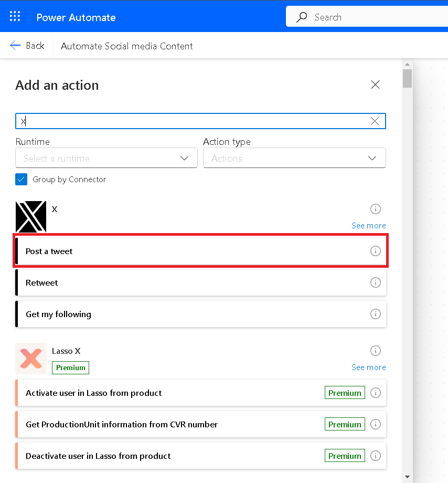The height and width of the screenshot is (483, 448).
Task: Show info for Get my following action
Action: [375, 314]
